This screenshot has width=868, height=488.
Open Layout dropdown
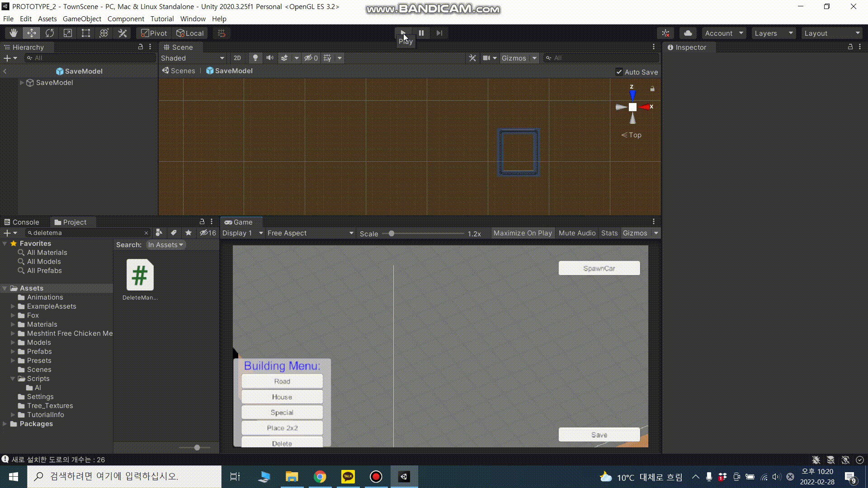[832, 33]
